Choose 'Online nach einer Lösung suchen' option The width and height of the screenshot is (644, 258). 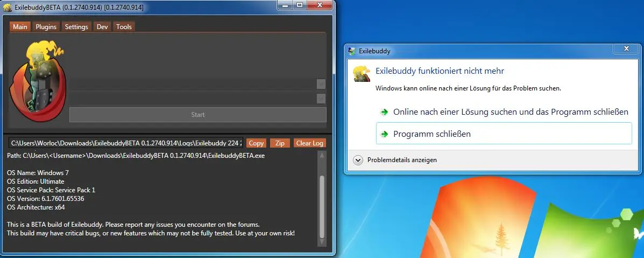(504, 112)
